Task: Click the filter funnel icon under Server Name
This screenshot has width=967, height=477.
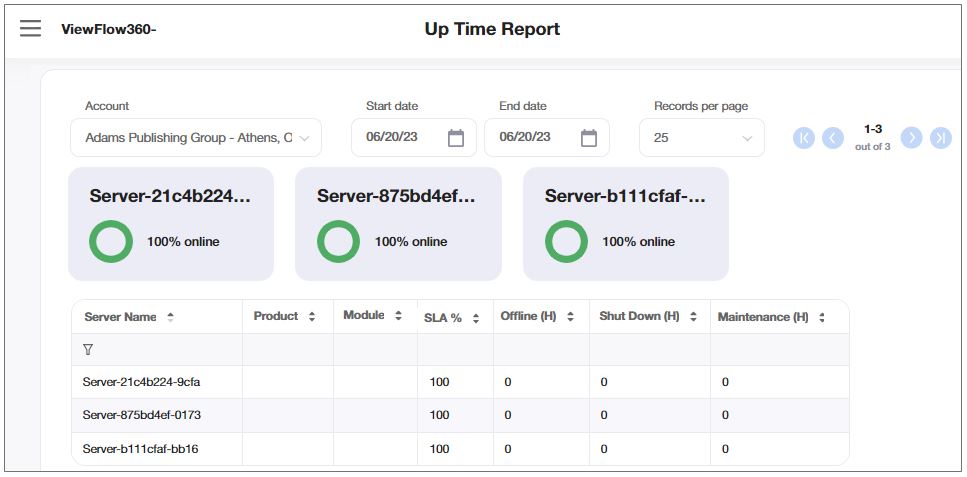Action: (88, 349)
